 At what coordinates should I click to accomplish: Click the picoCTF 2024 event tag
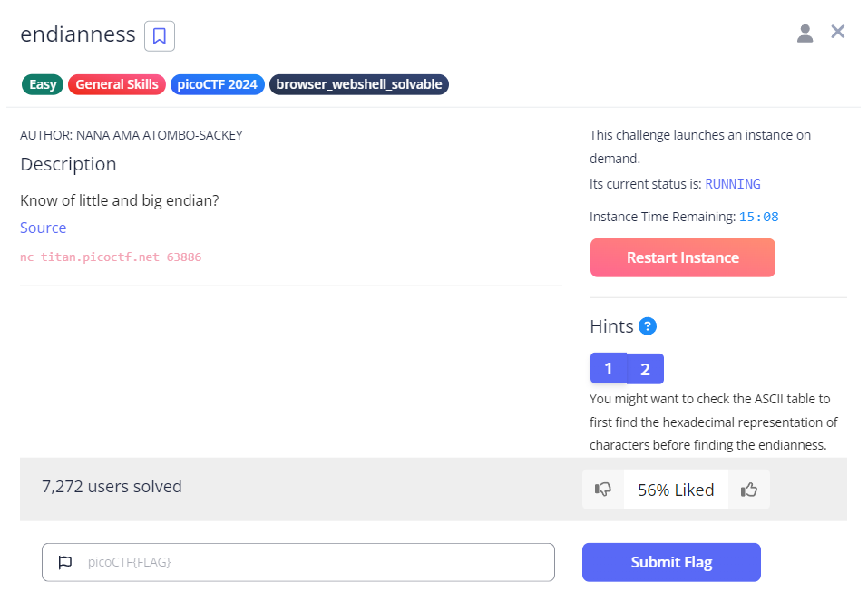tap(218, 84)
